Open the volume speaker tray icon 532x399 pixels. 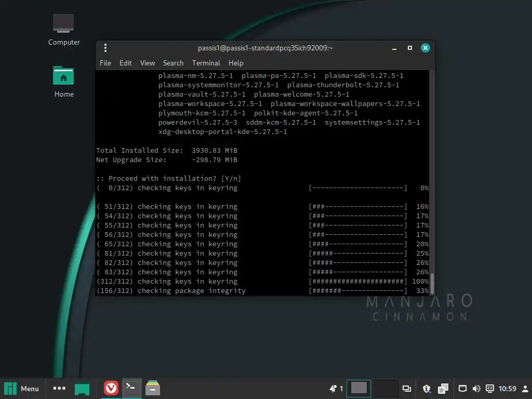tap(476, 389)
